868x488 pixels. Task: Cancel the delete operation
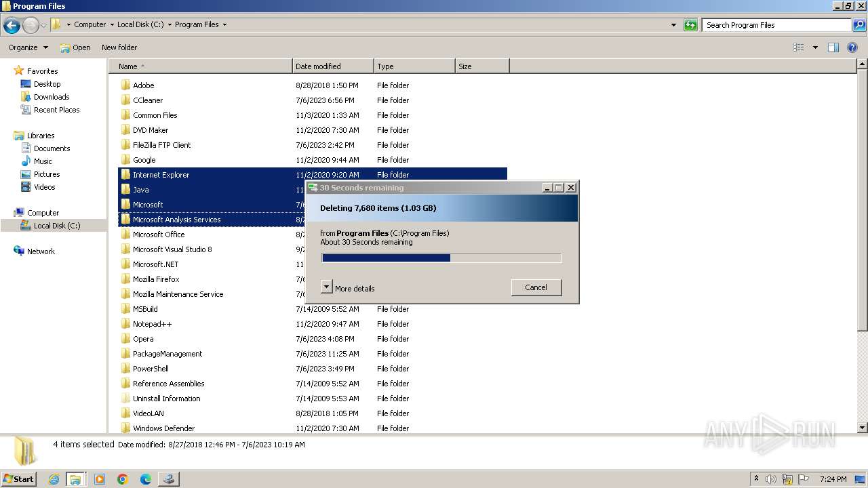tap(536, 287)
